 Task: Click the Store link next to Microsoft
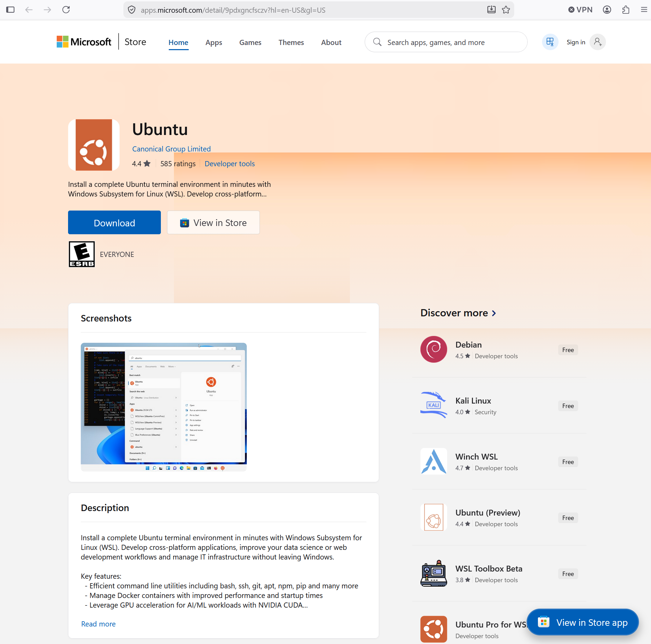[x=135, y=42]
